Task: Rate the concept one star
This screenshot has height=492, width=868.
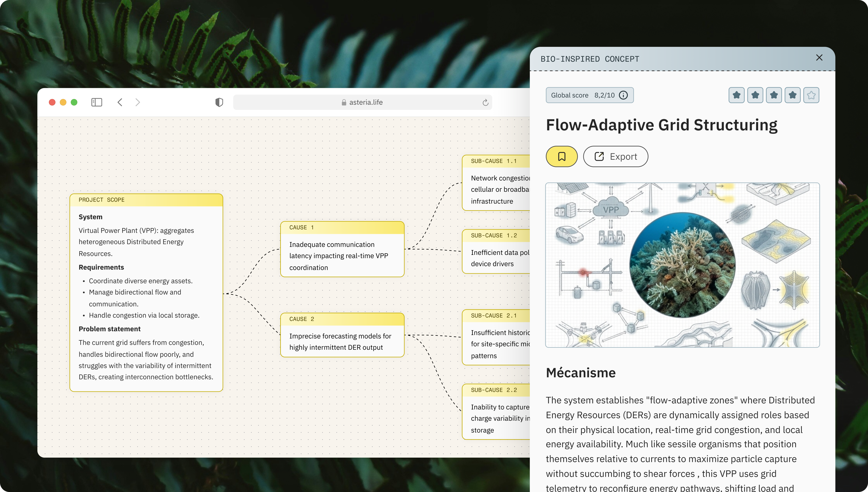Action: [x=736, y=95]
